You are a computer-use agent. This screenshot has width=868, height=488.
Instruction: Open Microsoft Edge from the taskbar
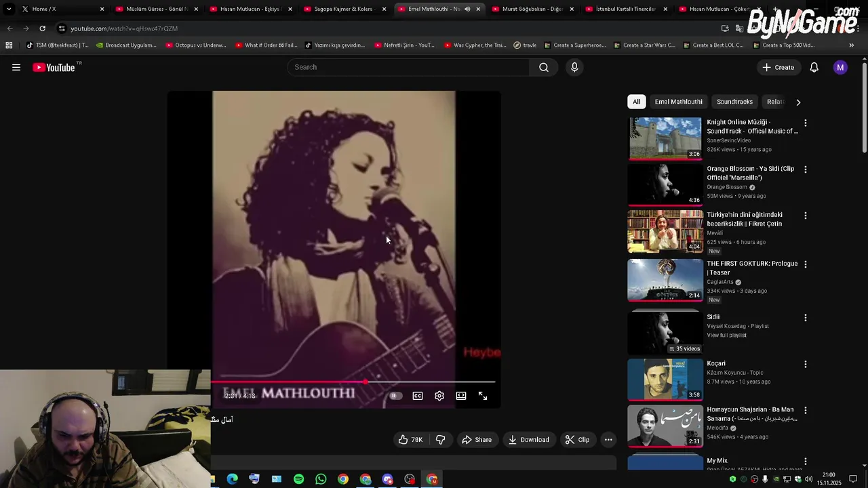233,479
